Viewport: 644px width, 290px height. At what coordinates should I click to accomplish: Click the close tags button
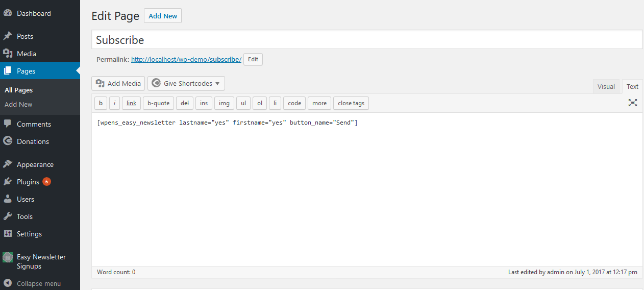pos(351,103)
